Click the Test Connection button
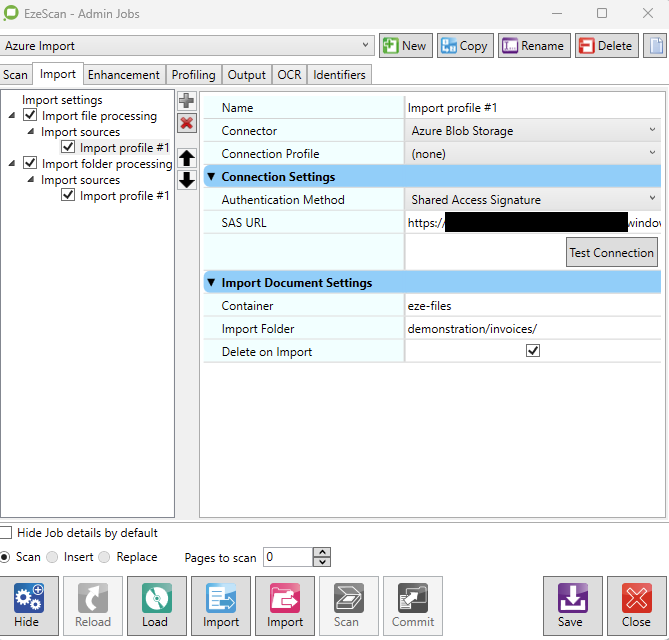This screenshot has height=640, width=669. point(611,253)
